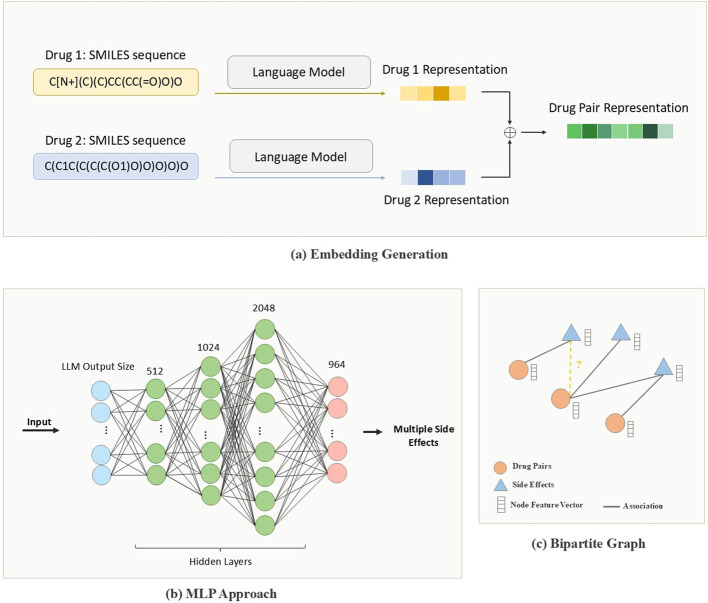Click the (a) Embedding Generation caption
Viewport: 708px width, 603px height.
click(369, 254)
